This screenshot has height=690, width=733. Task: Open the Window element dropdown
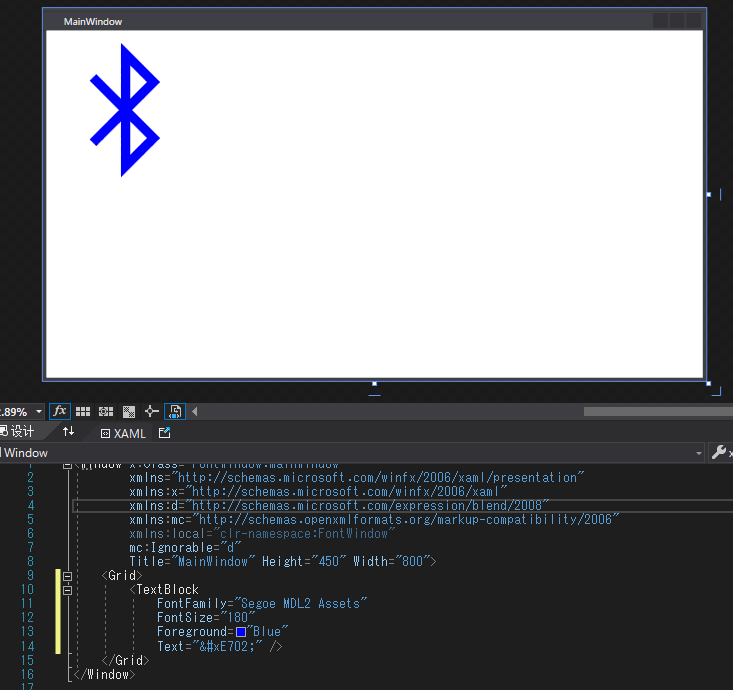tap(698, 453)
